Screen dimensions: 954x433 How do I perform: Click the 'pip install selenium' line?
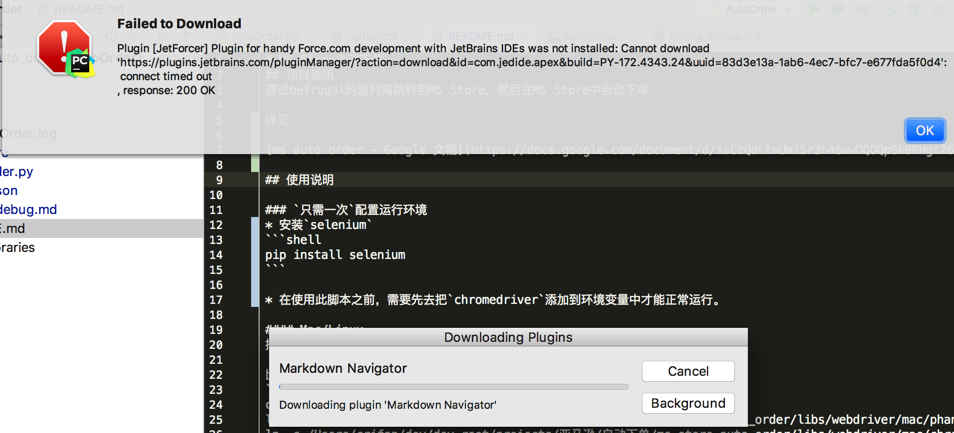click(335, 255)
